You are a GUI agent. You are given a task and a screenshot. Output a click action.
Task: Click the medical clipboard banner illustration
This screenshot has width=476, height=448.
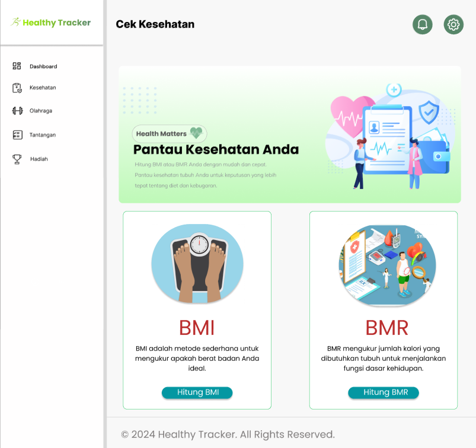click(x=390, y=136)
